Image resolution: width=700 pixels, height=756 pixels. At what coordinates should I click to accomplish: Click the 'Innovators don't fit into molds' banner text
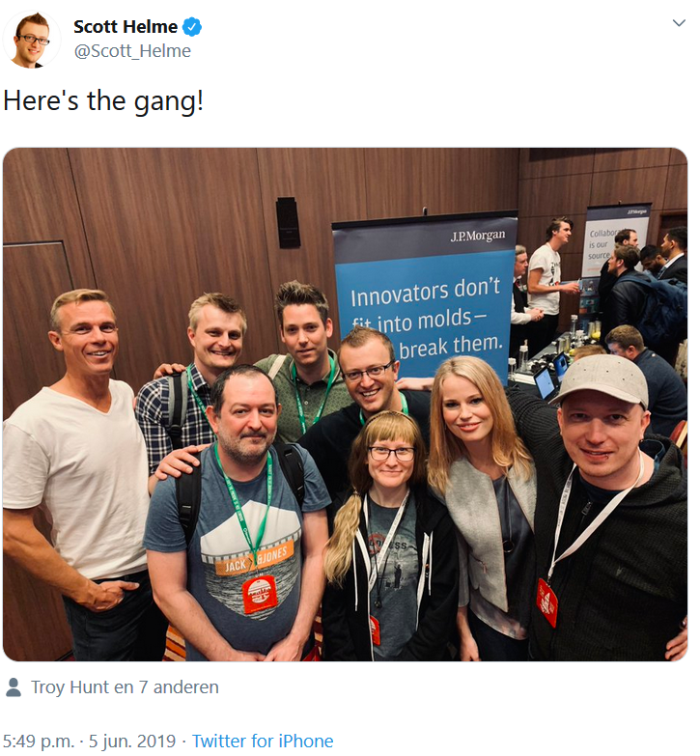(426, 319)
